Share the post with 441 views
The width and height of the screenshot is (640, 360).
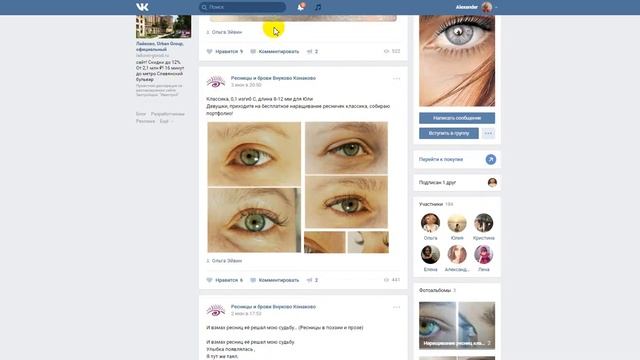[313, 280]
